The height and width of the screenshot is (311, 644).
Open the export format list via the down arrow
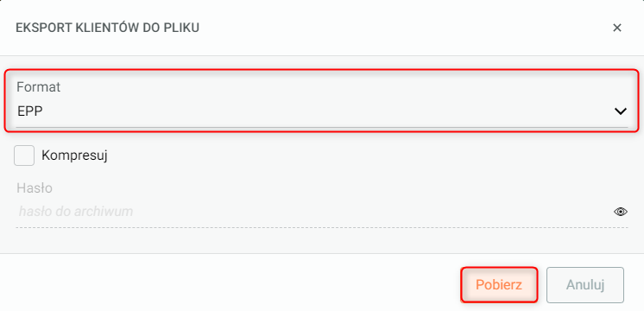point(620,111)
